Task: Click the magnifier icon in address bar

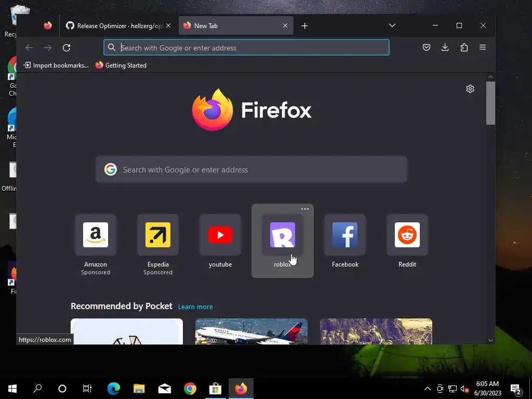Action: coord(112,47)
